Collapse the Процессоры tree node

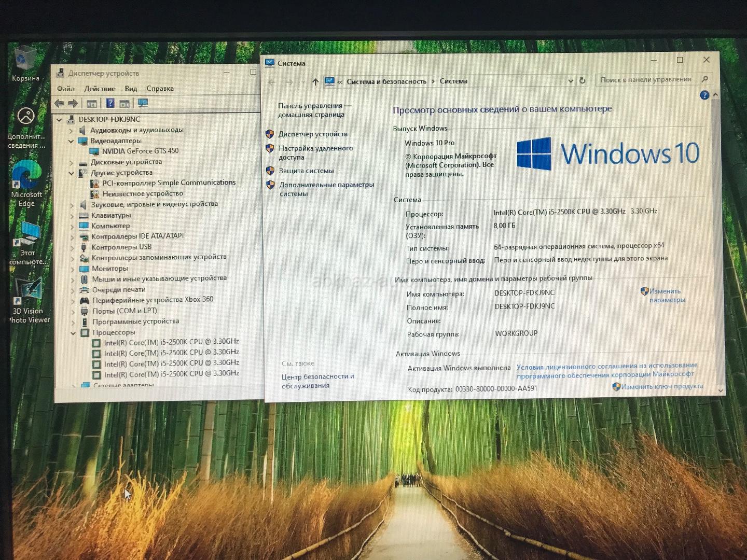coord(73,333)
